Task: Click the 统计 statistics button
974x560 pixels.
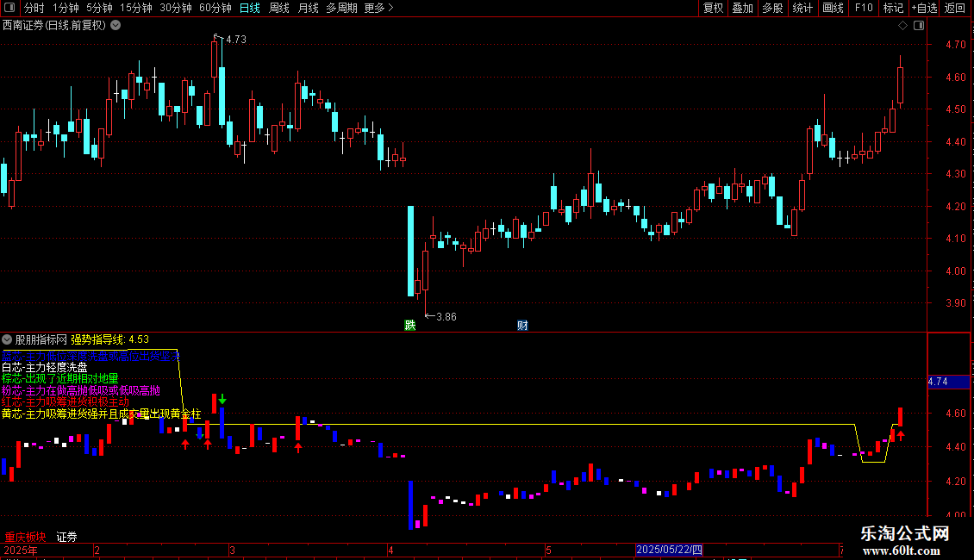Action: (x=802, y=8)
